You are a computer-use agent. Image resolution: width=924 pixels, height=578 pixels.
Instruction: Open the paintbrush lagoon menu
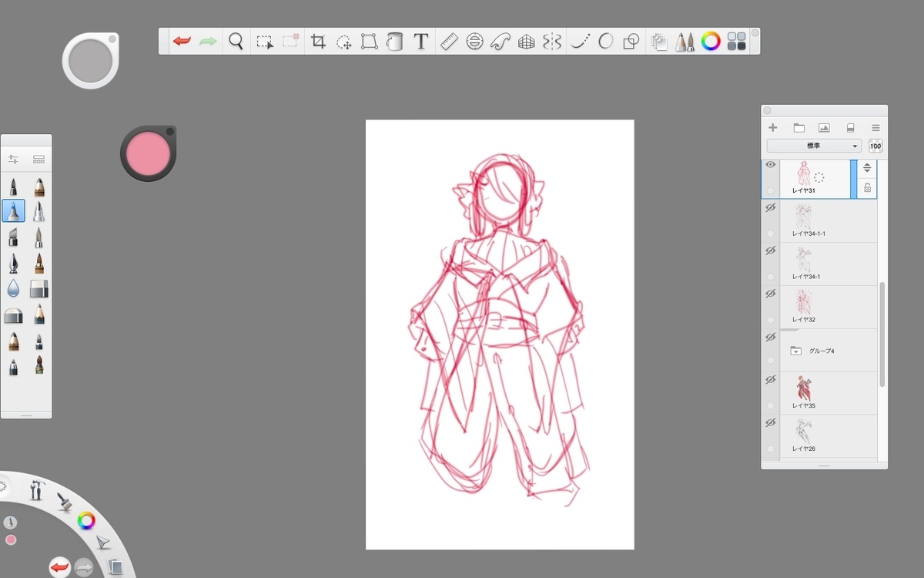coord(65,502)
